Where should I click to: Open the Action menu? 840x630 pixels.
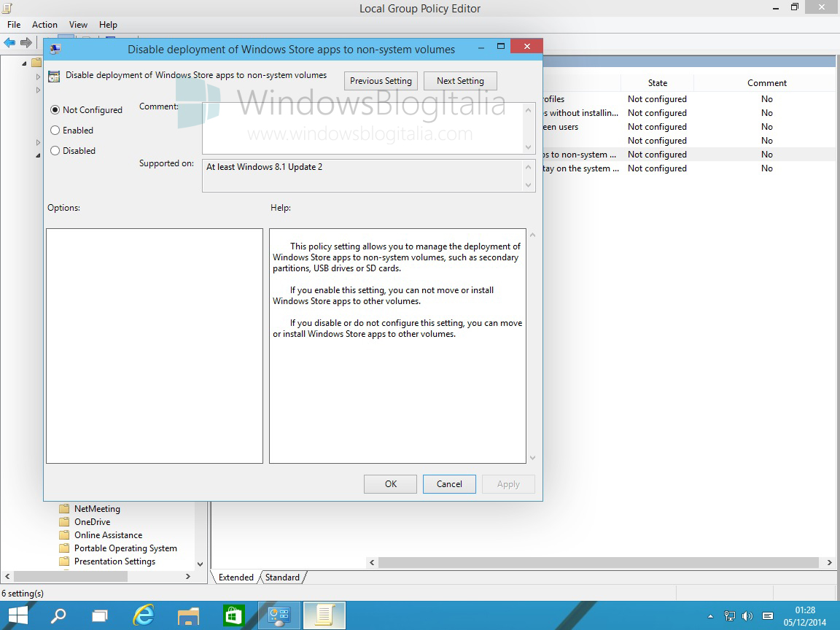pyautogui.click(x=44, y=25)
